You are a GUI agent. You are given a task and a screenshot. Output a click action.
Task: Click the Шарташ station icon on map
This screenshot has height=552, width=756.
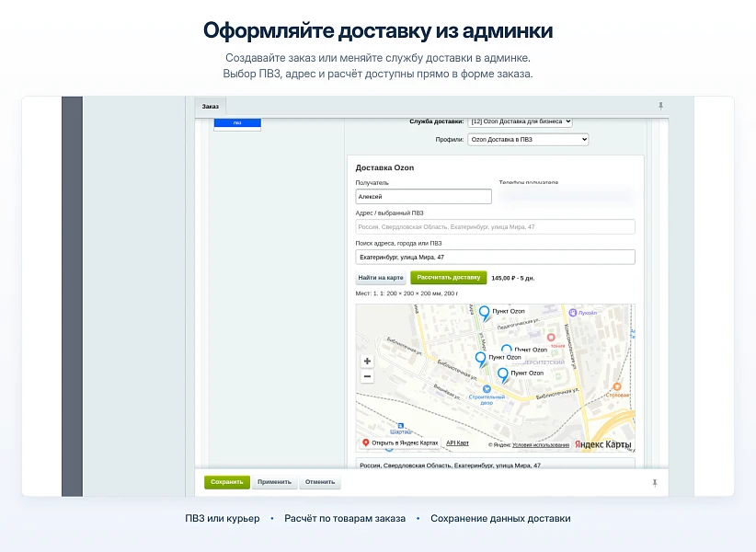click(x=401, y=426)
